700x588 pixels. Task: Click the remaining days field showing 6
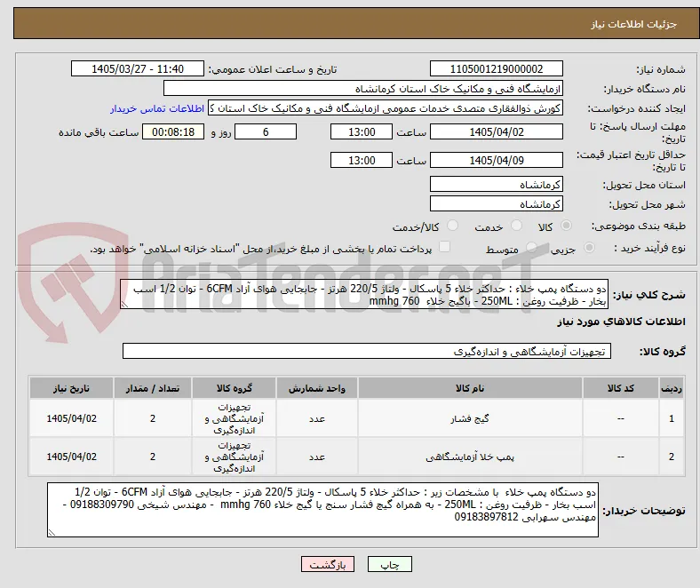click(266, 131)
